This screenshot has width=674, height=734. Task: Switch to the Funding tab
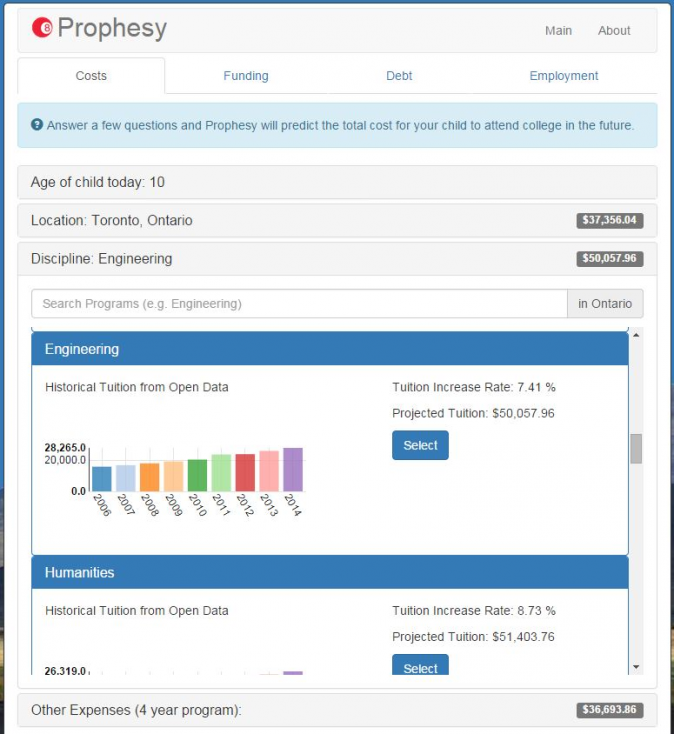(x=245, y=76)
